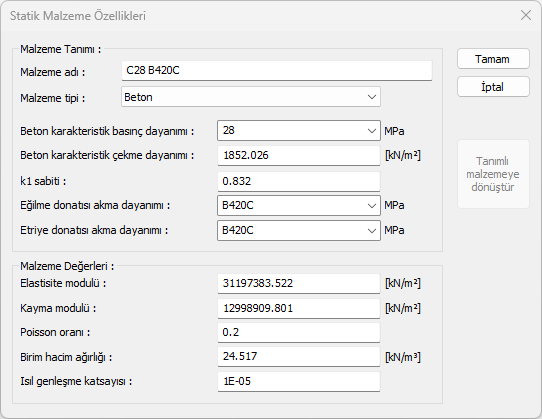The width and height of the screenshot is (542, 419).
Task: Select the Kayma modülü input field
Action: [299, 308]
